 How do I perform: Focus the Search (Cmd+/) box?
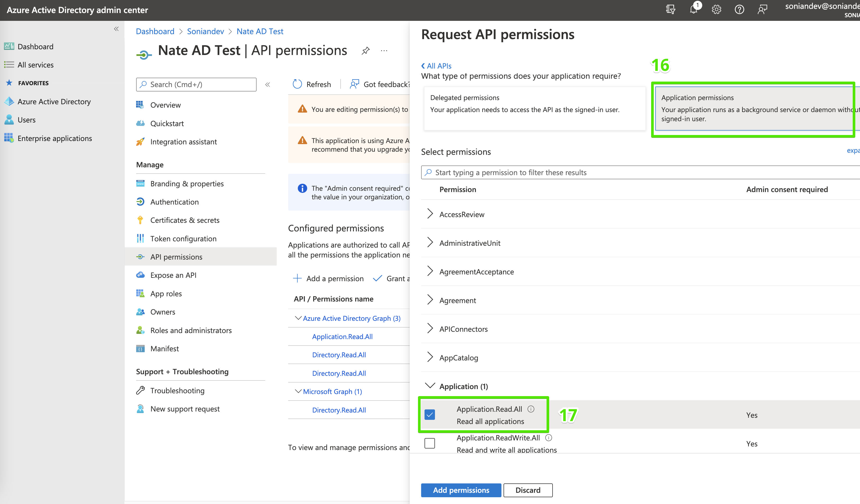point(196,85)
